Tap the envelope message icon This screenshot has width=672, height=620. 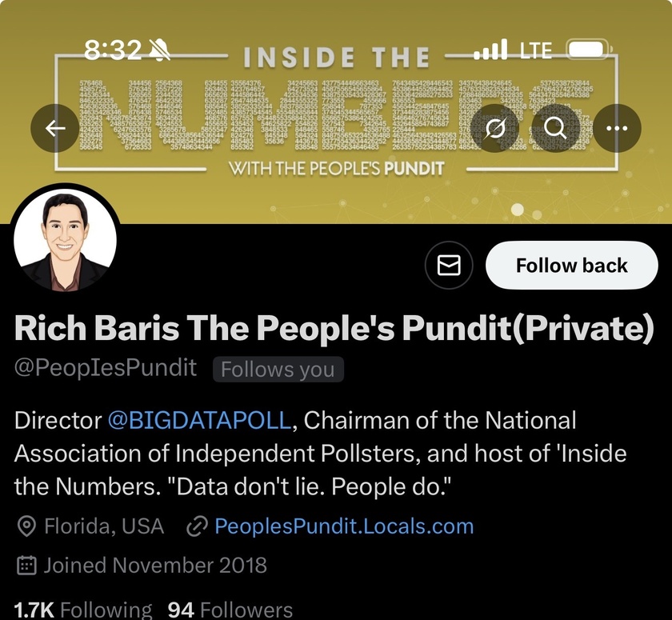(450, 265)
